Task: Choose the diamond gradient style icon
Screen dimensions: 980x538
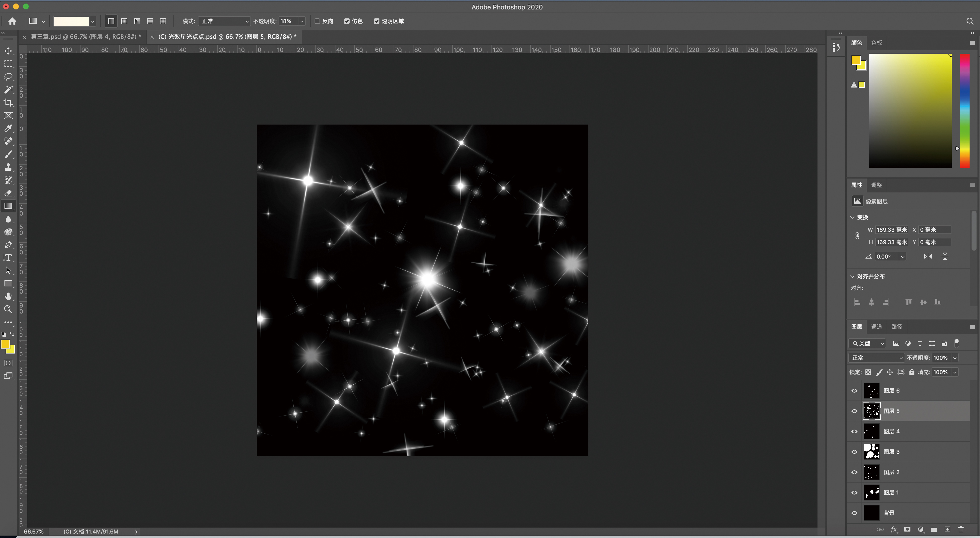Action: pyautogui.click(x=163, y=21)
